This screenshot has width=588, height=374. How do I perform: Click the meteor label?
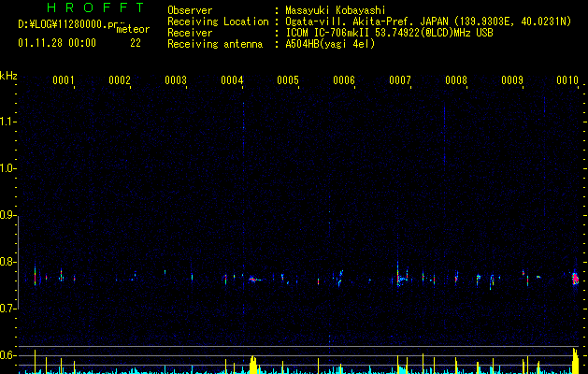(133, 30)
